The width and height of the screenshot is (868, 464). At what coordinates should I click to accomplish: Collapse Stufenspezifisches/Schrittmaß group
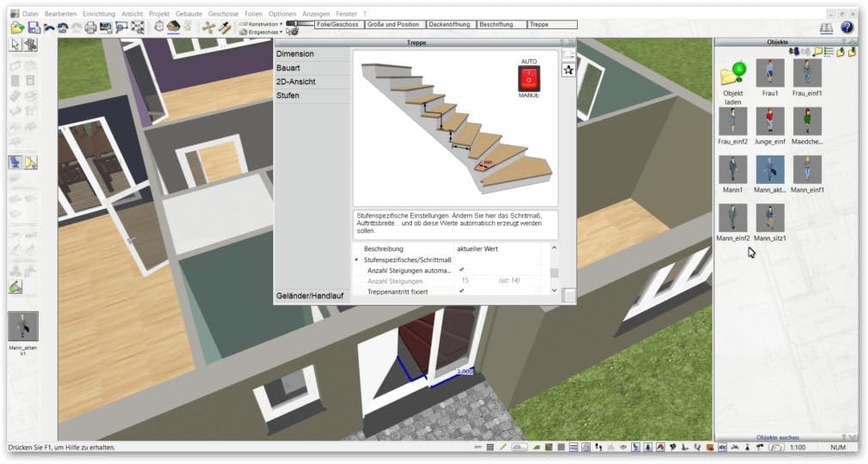click(x=356, y=259)
